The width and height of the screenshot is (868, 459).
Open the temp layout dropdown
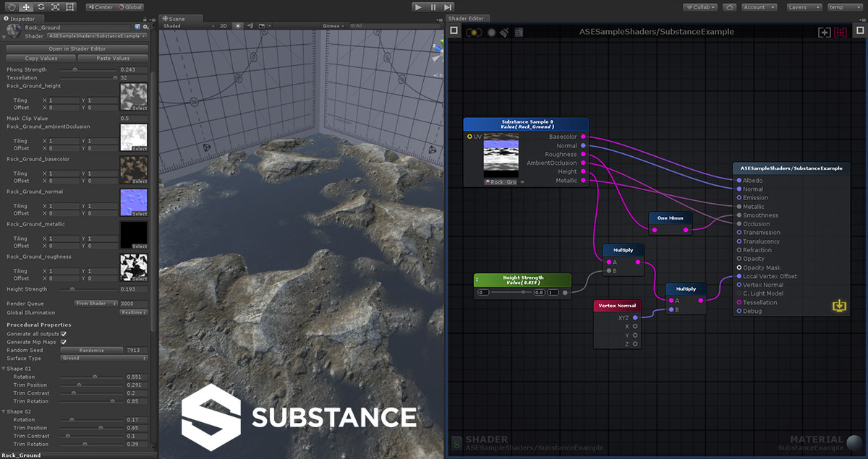point(844,7)
